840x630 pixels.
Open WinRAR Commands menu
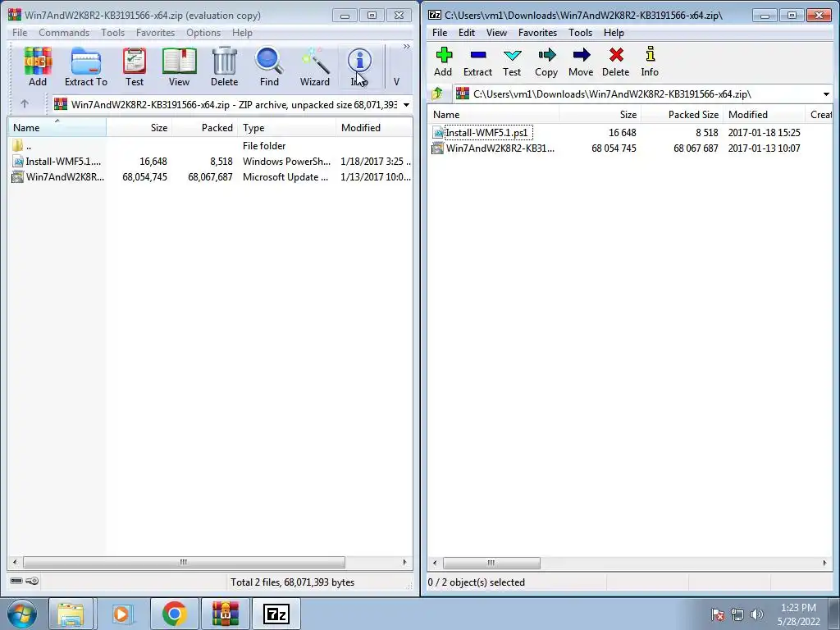click(x=64, y=33)
